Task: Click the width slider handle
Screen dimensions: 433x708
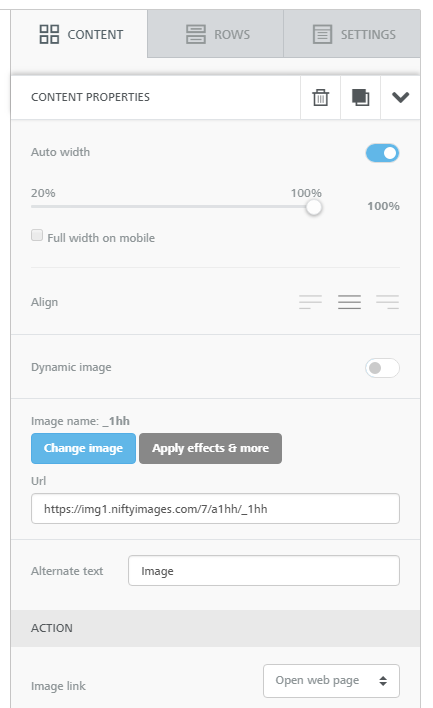Action: 313,207
